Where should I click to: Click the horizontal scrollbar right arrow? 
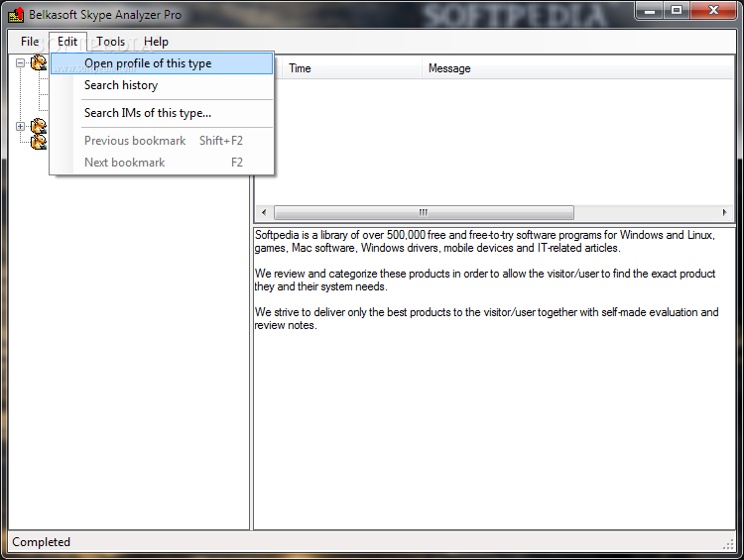[x=724, y=212]
